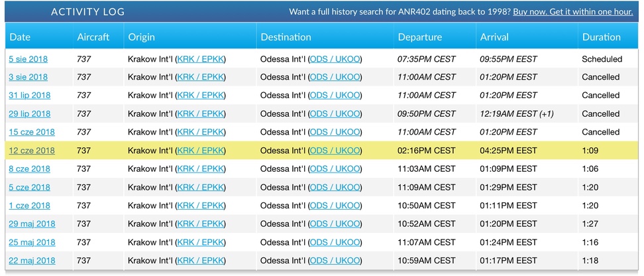Click ODS / UKOO link in first row

(x=335, y=59)
